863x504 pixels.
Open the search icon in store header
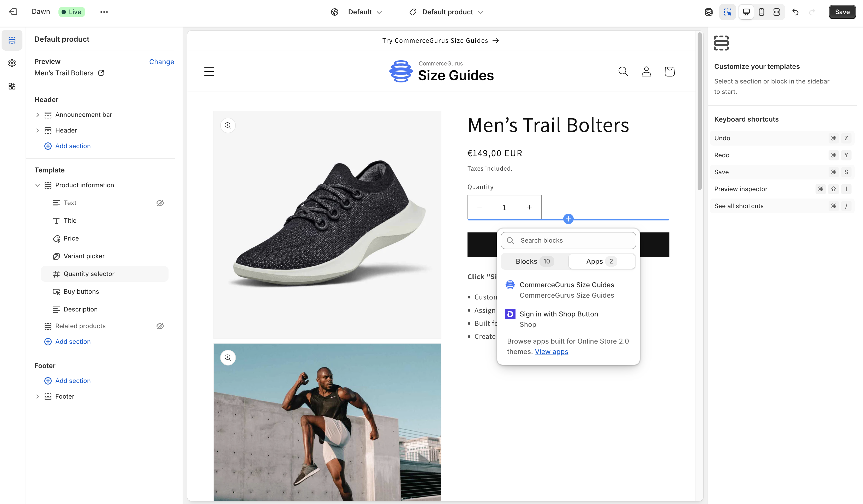click(x=623, y=71)
